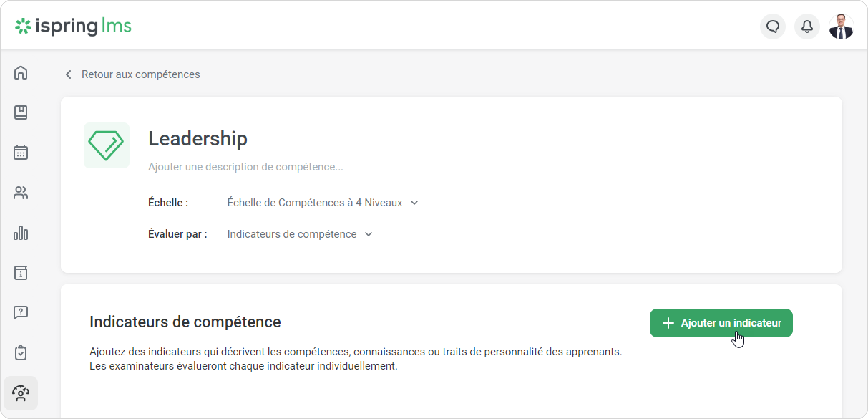Open the Home sidebar icon

(21, 73)
